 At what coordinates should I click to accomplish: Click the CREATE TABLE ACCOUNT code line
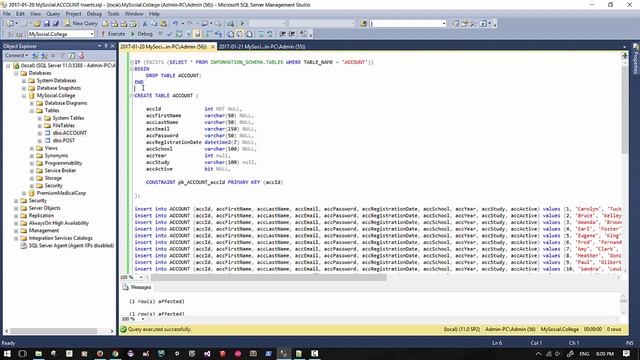167,96
